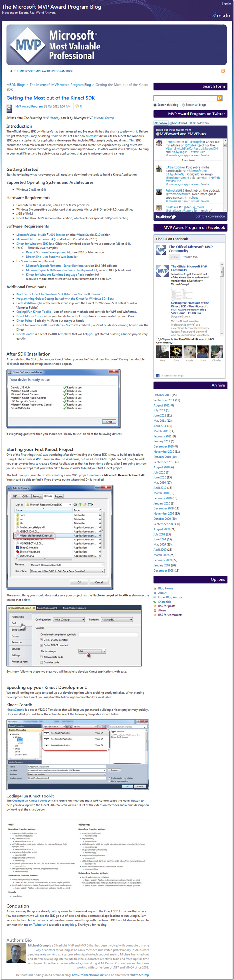Open _AlbertoOliveir's tweet avatar
The image size is (234, 980).
(159, 169)
